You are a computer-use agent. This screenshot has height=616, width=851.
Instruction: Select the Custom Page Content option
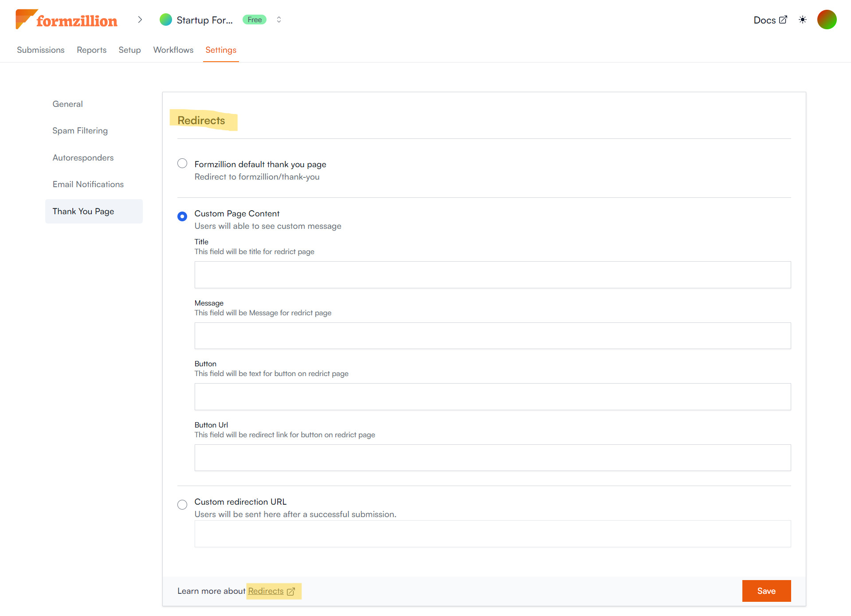[x=182, y=216]
